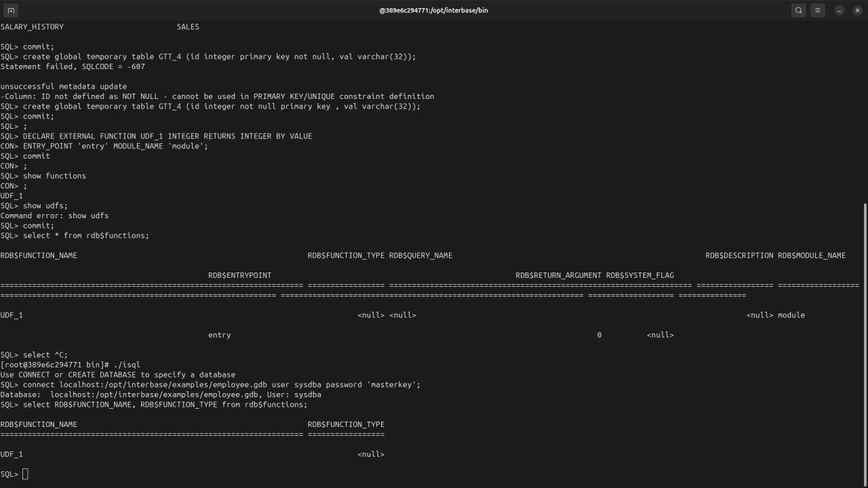Viewport: 868px width, 488px height.
Task: Click the RDB$RETURN_ARGUMENT column header
Action: tap(558, 275)
